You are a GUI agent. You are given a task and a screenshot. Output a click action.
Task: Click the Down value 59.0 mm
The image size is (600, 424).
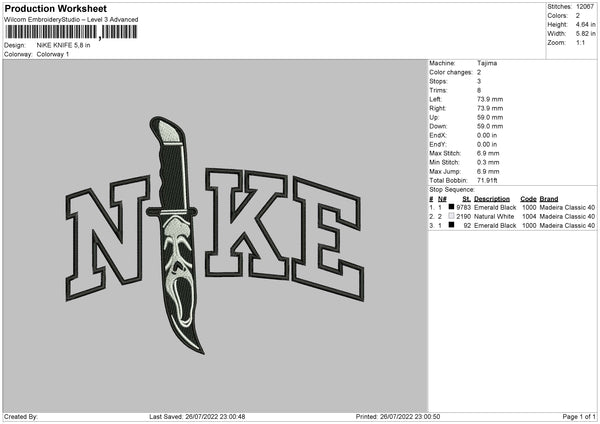[490, 126]
